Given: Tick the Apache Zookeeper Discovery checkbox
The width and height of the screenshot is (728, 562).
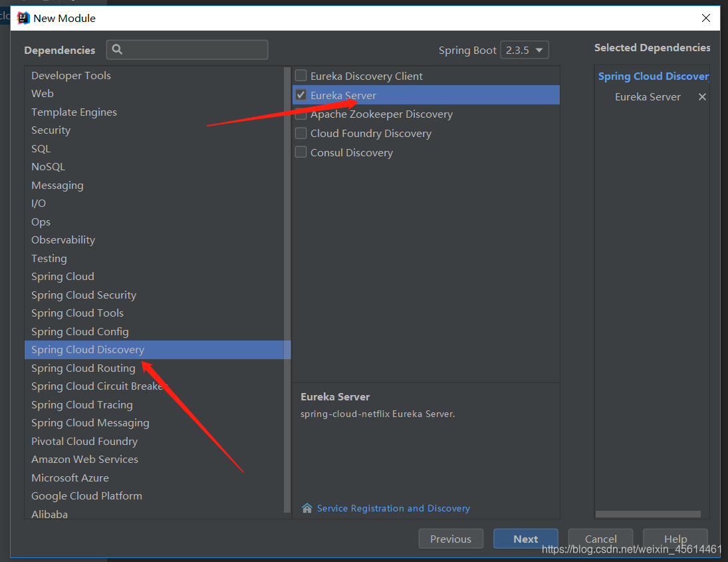Looking at the screenshot, I should pyautogui.click(x=301, y=114).
